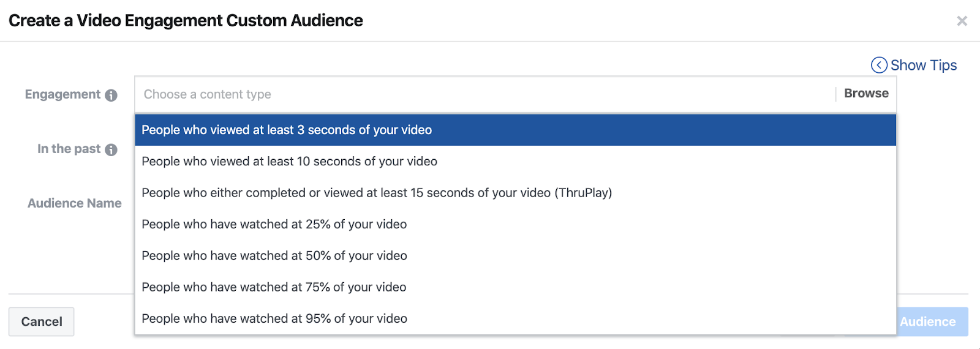Image resolution: width=980 pixels, height=349 pixels.
Task: Click the Engagement field label
Action: pos(62,94)
